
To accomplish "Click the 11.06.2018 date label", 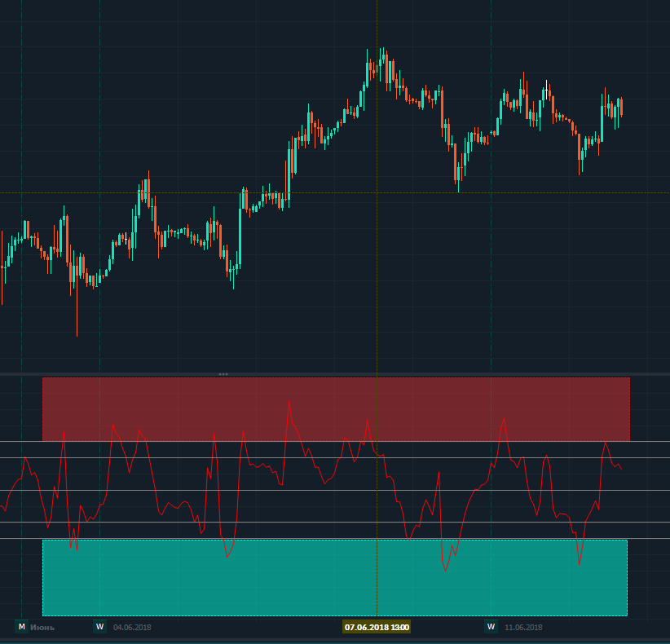I will [523, 628].
